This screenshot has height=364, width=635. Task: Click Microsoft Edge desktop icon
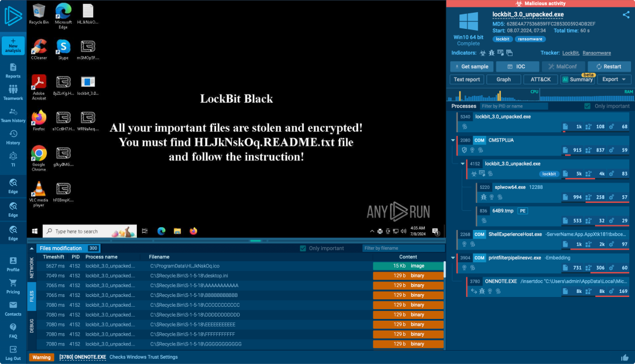(63, 16)
